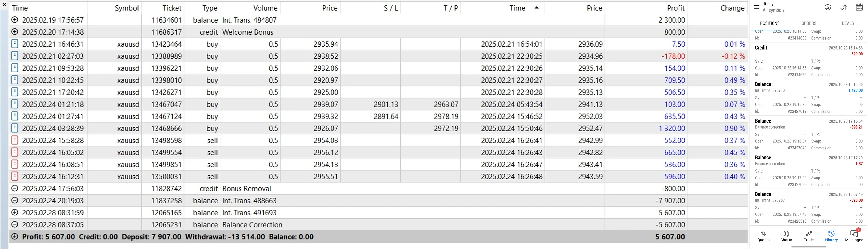Open the hamburger menu beside History

(x=757, y=7)
